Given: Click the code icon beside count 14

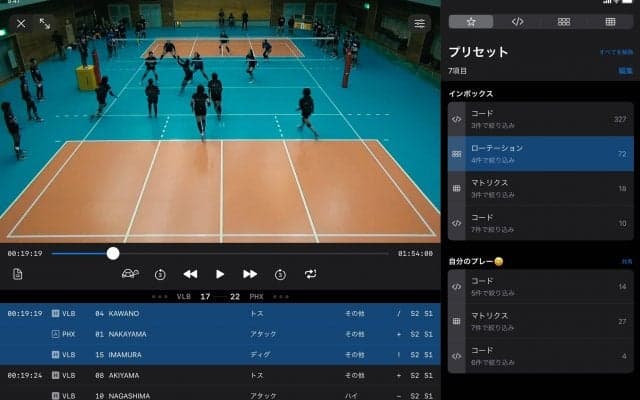Looking at the screenshot, I should (456, 287).
